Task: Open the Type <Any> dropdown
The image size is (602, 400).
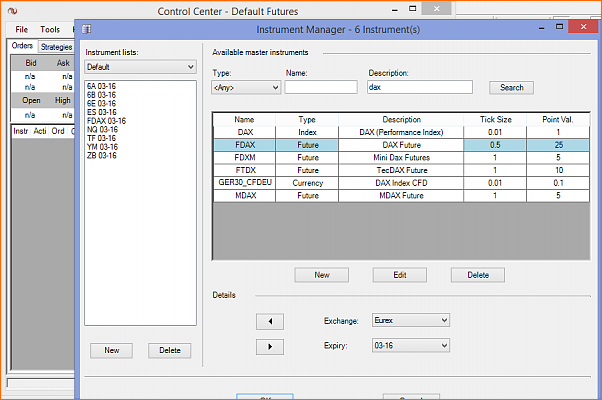Action: pos(246,88)
